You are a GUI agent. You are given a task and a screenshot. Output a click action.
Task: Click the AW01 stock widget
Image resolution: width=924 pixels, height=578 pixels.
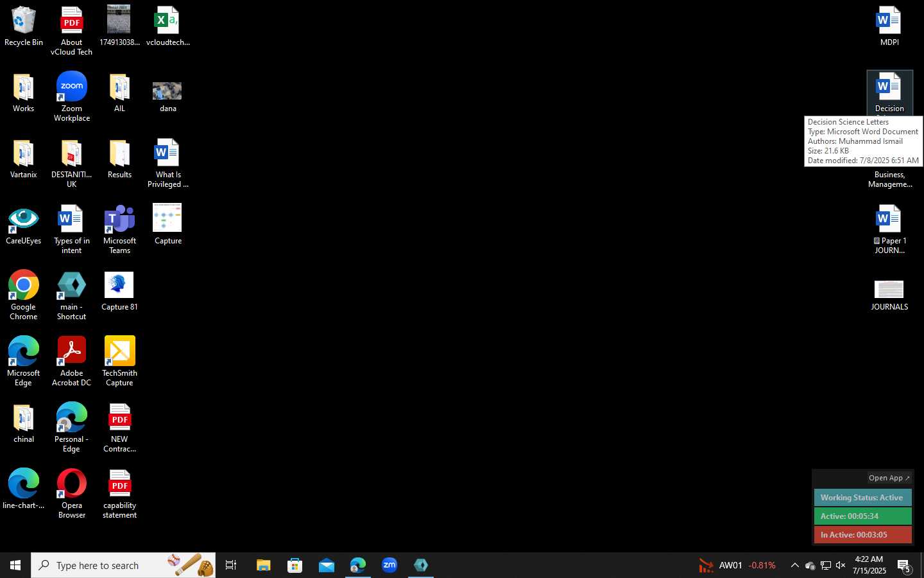pyautogui.click(x=737, y=565)
